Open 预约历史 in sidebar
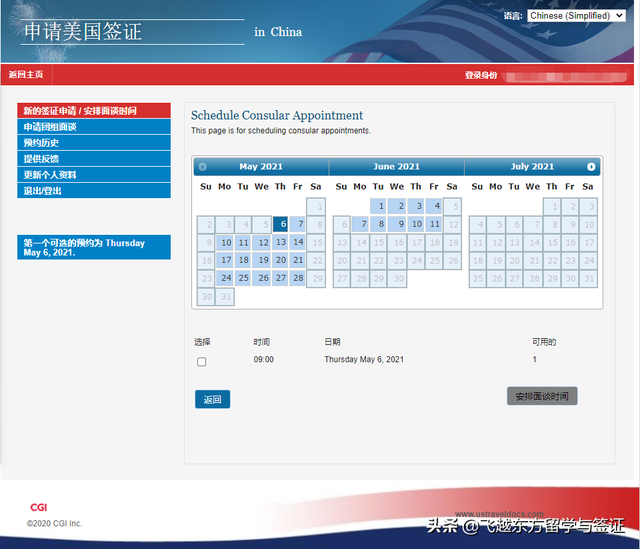 [94, 143]
